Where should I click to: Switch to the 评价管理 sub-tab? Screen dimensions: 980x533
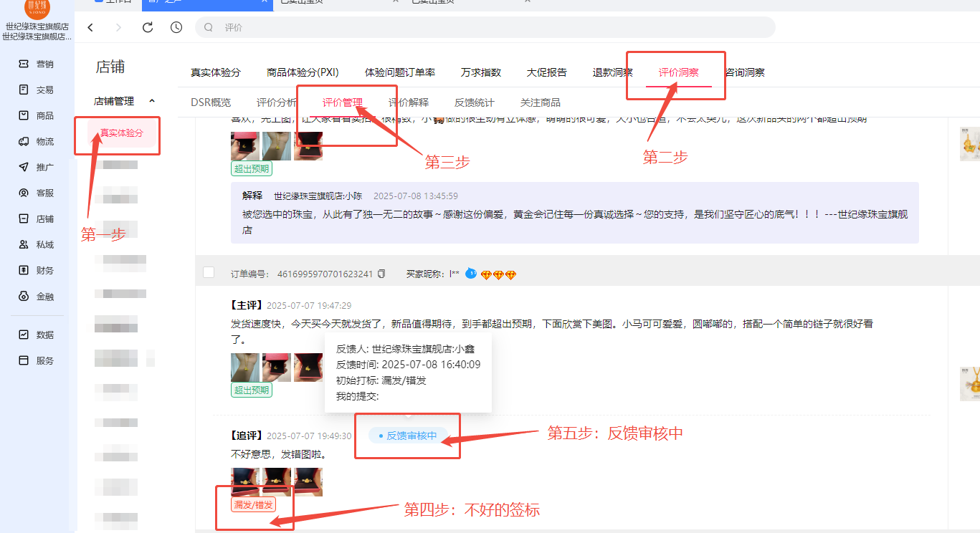[x=342, y=102]
